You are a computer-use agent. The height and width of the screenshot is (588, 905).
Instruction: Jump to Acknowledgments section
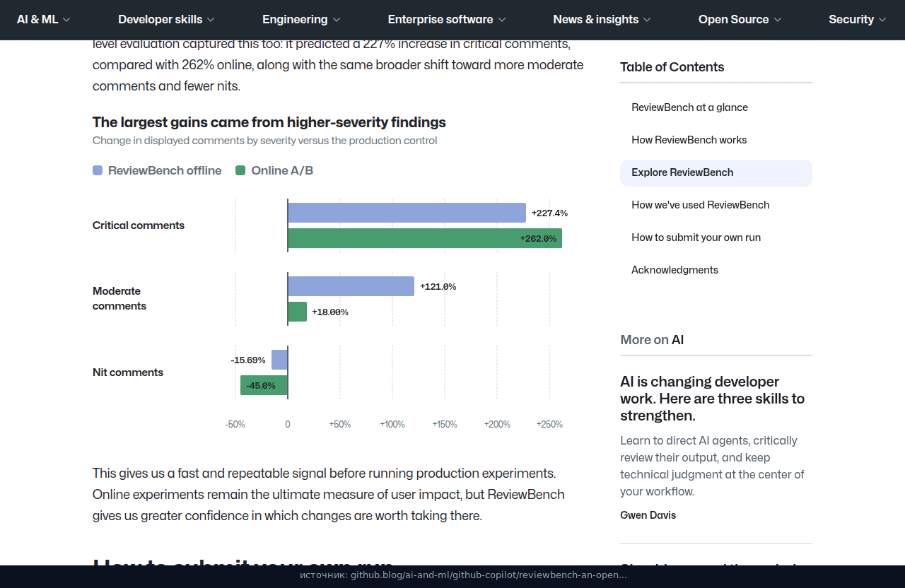tap(675, 270)
